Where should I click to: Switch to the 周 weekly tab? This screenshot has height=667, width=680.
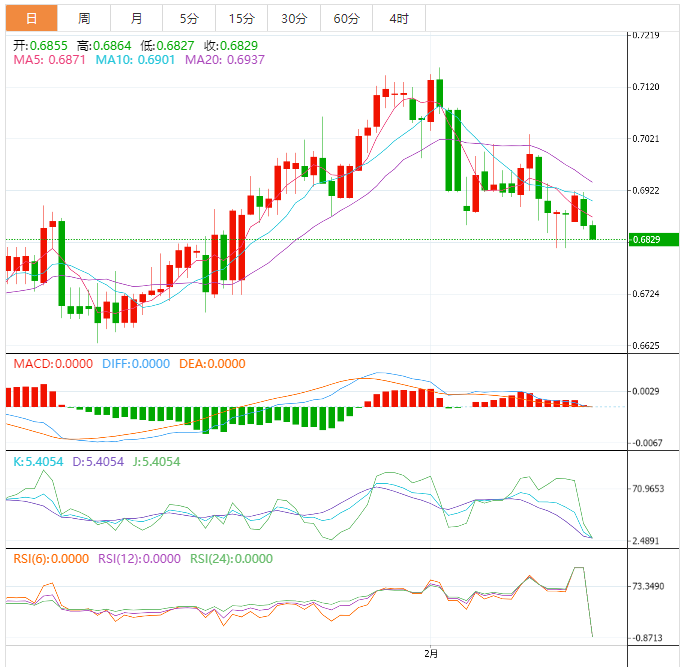[x=84, y=18]
